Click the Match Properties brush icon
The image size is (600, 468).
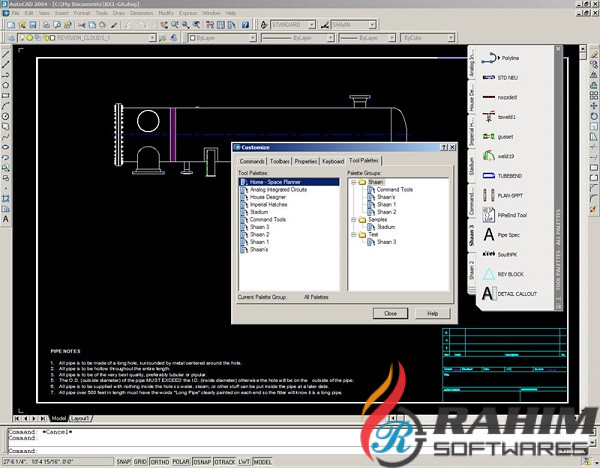click(114, 25)
